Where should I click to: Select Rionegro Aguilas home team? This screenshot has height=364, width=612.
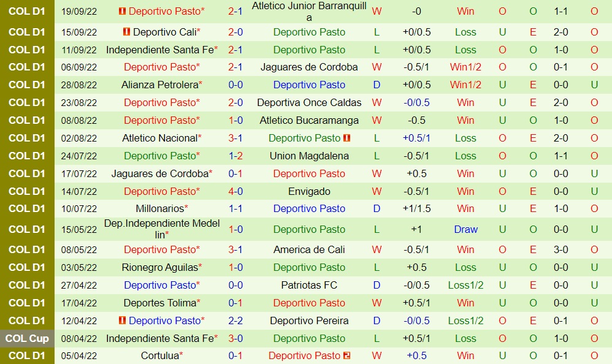click(160, 267)
